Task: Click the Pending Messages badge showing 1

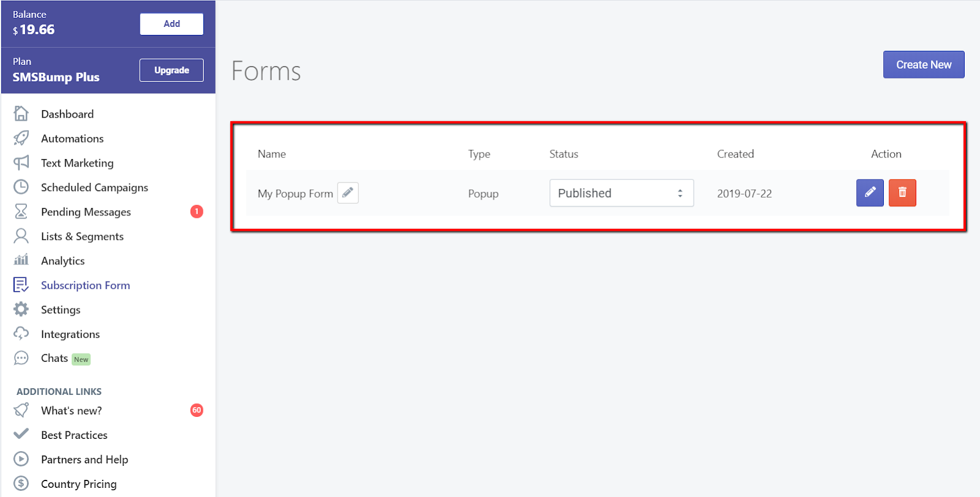Action: point(197,211)
